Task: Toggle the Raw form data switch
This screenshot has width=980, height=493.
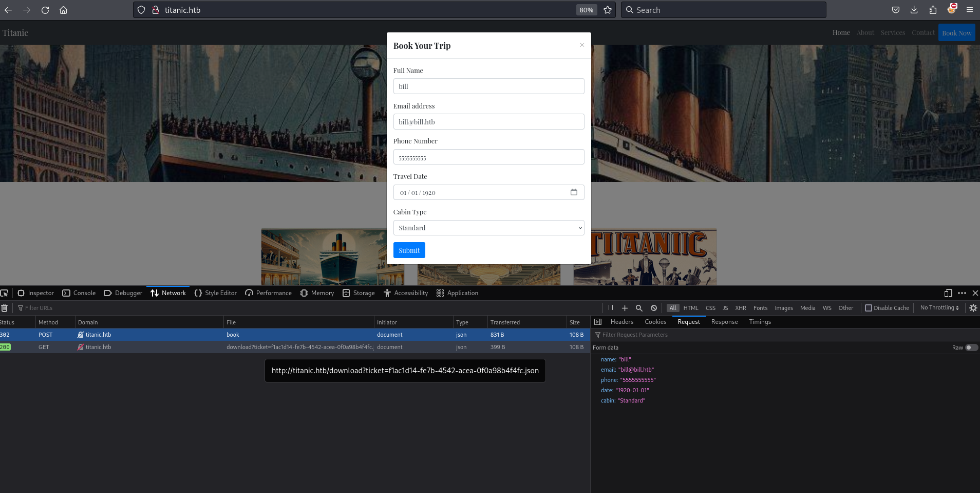Action: [x=971, y=348]
